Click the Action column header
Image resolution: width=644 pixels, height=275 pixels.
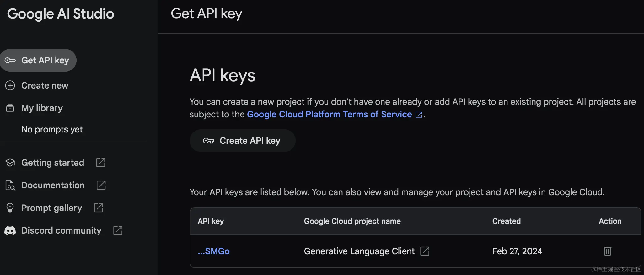(x=610, y=221)
